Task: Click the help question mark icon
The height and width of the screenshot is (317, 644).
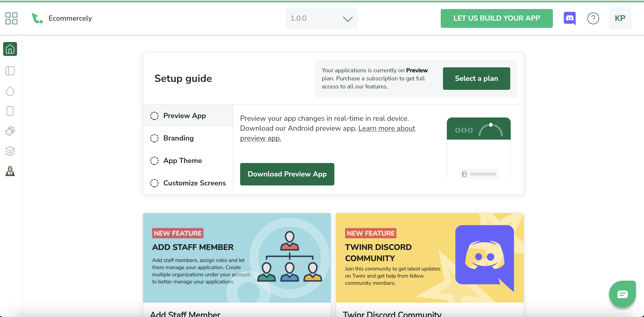Action: 593,18
